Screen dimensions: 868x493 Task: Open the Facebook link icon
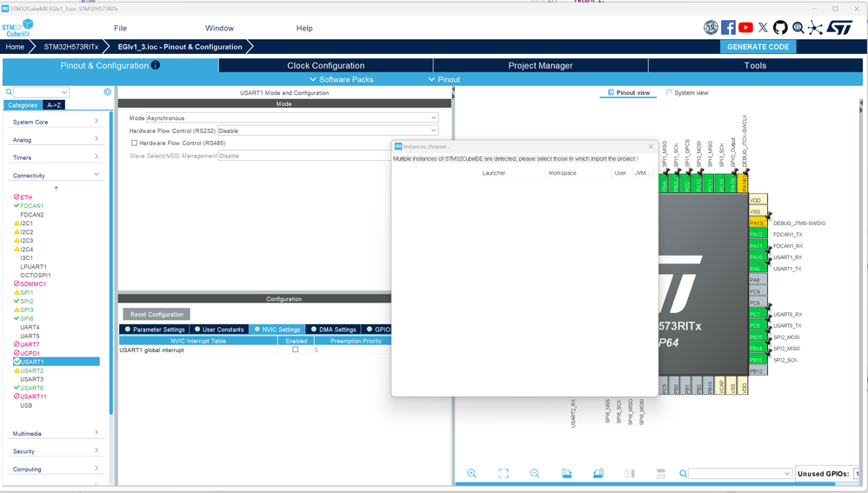728,28
